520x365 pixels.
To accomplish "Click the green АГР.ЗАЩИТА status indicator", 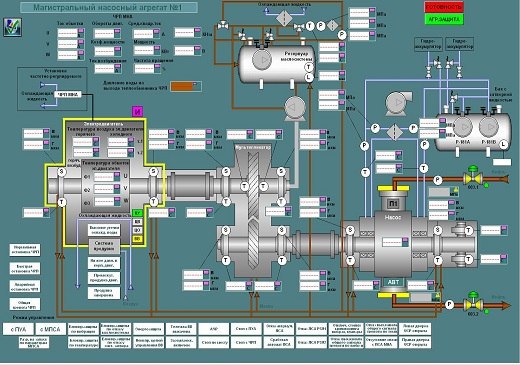I will click(x=444, y=19).
